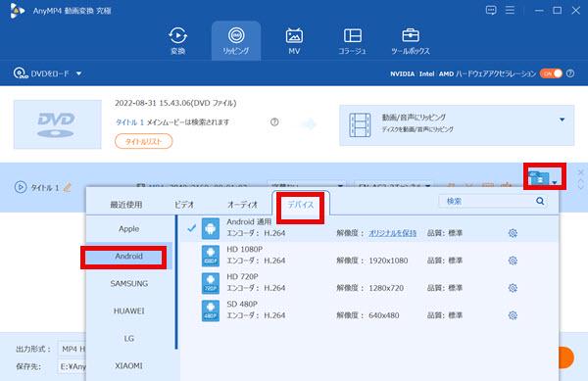588x381 pixels.
Task: Click the 保存先 save path field
Action: 72,366
